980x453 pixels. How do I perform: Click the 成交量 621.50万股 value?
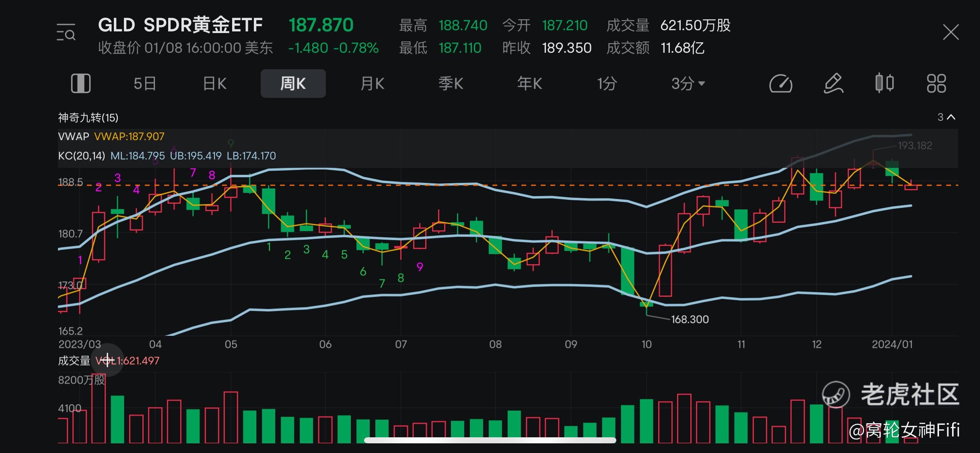click(696, 25)
